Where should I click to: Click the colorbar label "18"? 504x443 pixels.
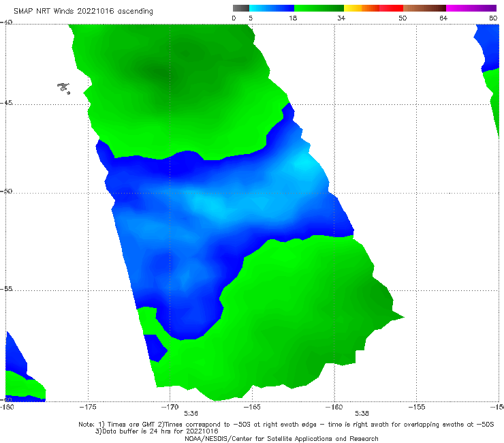pos(293,18)
